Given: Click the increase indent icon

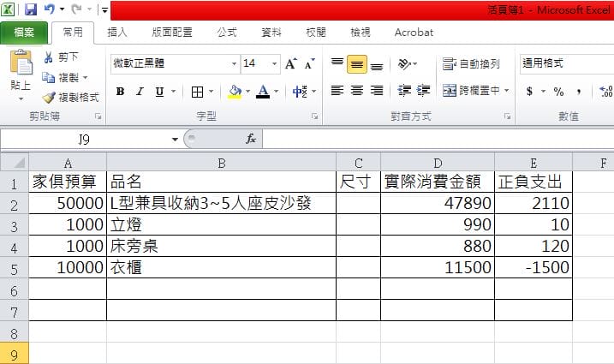Looking at the screenshot, I should pos(423,91).
